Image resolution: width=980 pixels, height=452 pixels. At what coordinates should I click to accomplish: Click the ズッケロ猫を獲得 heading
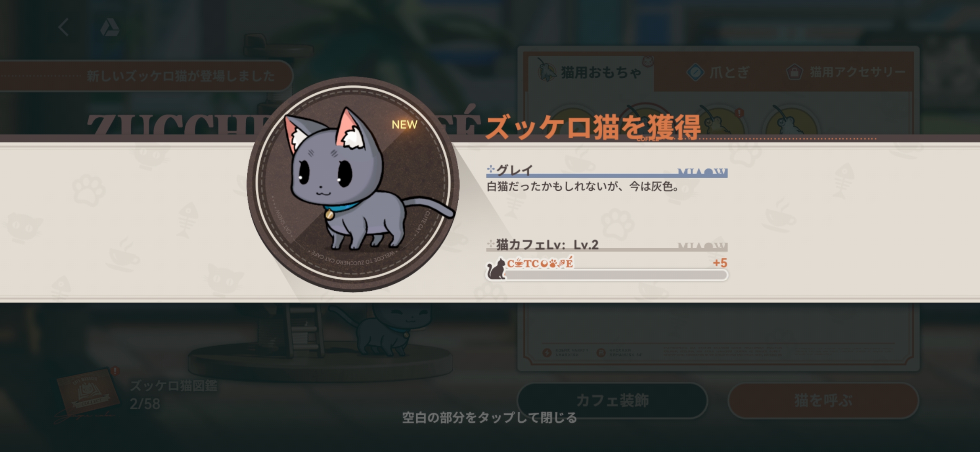[x=593, y=127]
